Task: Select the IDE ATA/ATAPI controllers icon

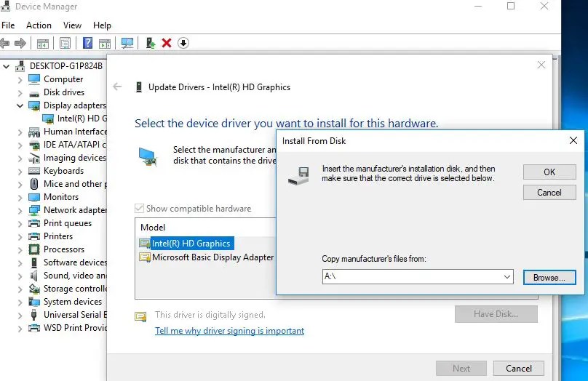Action: (x=34, y=145)
